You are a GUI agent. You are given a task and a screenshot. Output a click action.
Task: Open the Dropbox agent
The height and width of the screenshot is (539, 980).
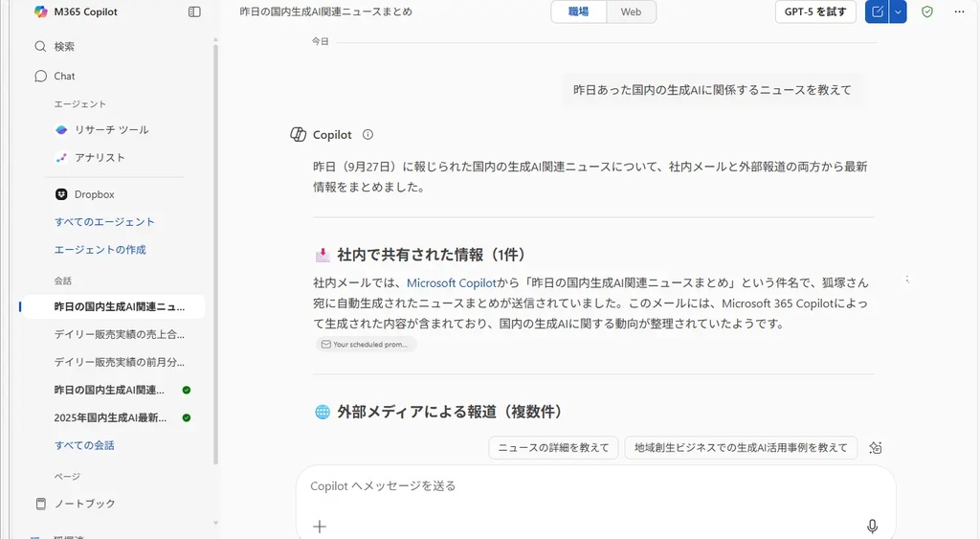point(94,194)
